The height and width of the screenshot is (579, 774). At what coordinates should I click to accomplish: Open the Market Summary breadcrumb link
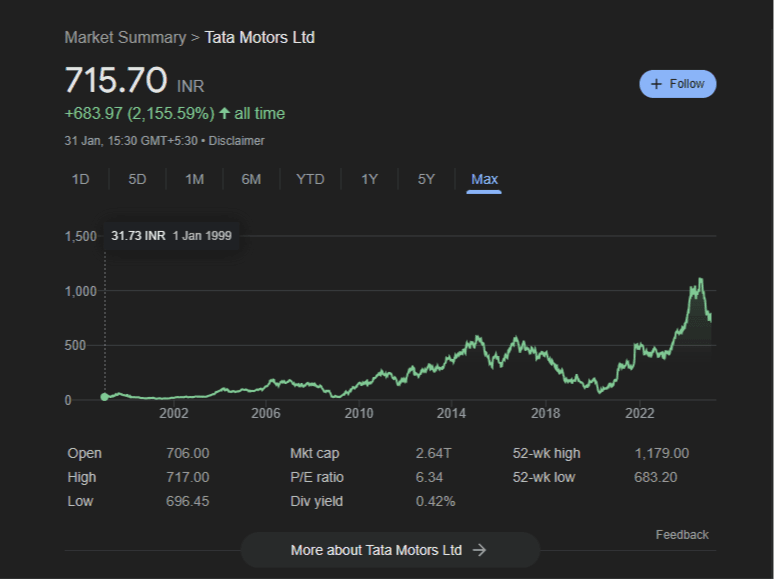coord(125,38)
